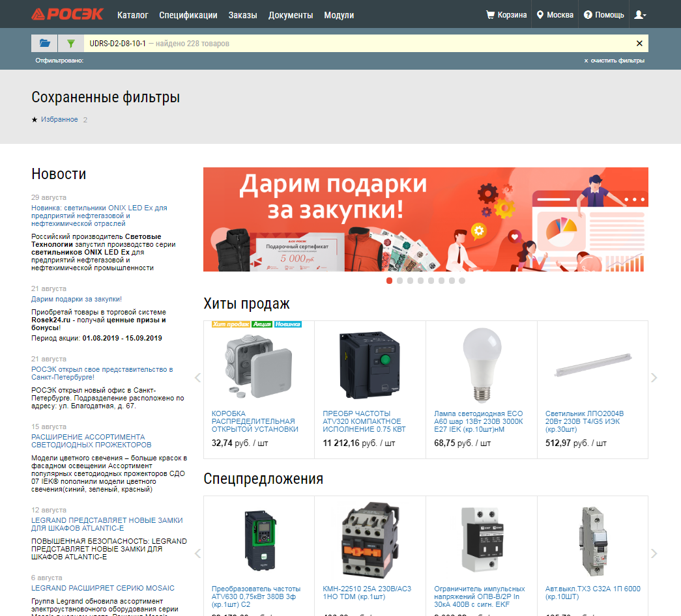Open the TX3 circuit breaker image
681x616 pixels.
point(593,542)
